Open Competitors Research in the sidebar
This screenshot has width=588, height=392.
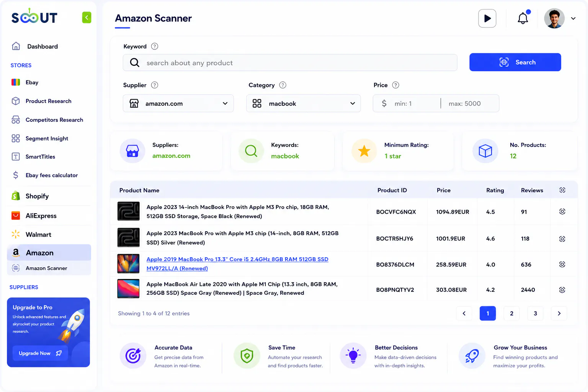pos(47,120)
